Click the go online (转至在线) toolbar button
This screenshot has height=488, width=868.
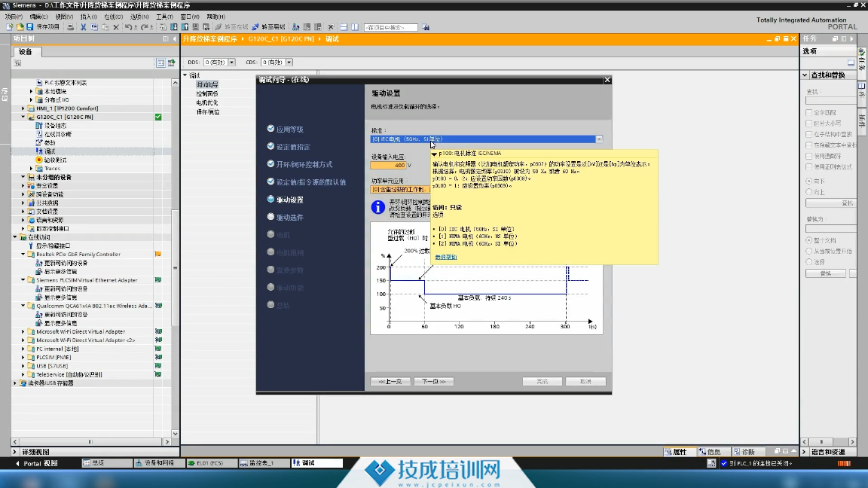pyautogui.click(x=231, y=26)
